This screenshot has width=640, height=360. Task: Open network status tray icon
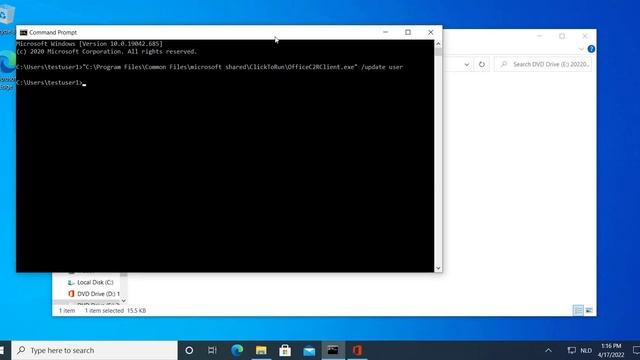571,350
